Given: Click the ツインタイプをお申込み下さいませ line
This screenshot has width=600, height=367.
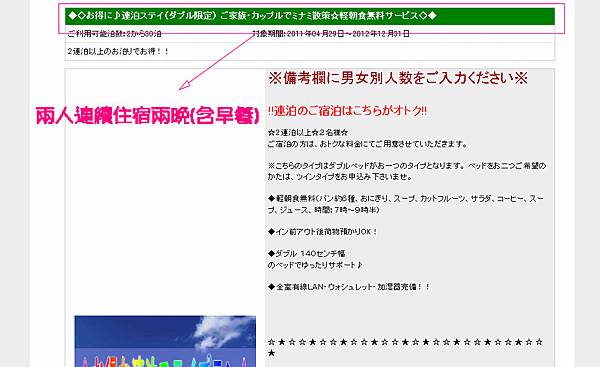Looking at the screenshot, I should click(x=340, y=177).
